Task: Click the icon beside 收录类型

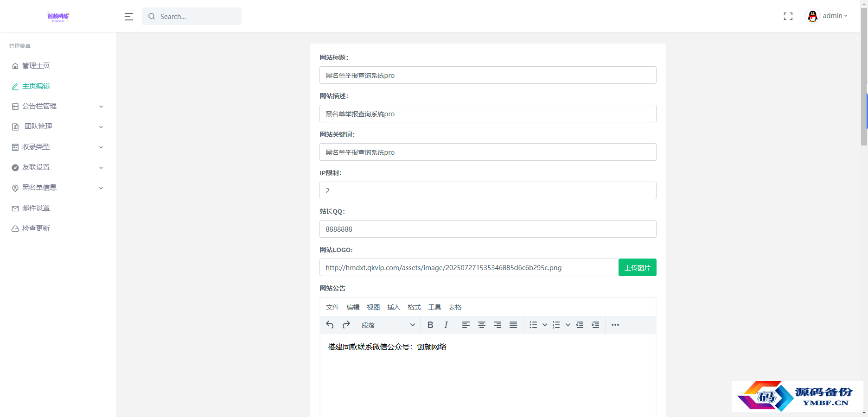Action: coord(15,147)
